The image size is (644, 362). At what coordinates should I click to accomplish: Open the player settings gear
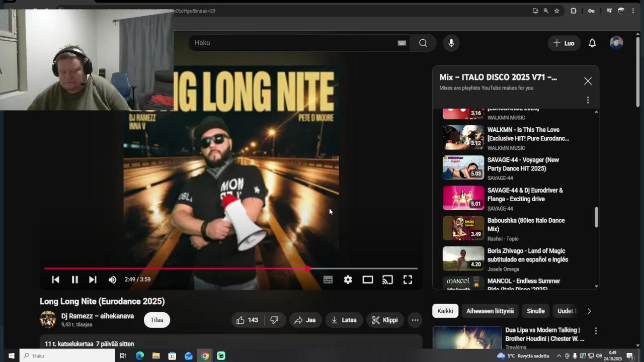(x=348, y=280)
